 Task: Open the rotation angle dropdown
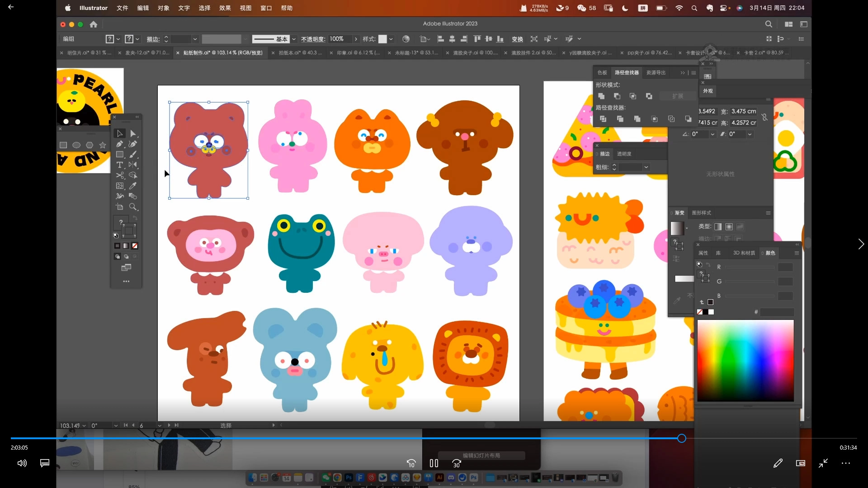coord(712,134)
